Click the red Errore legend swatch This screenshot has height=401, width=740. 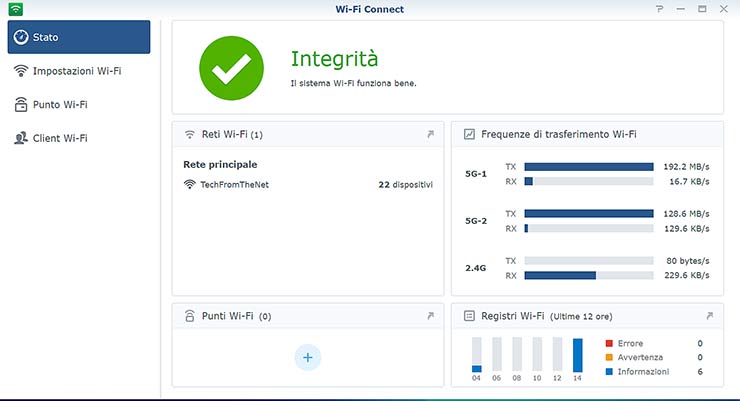click(609, 343)
